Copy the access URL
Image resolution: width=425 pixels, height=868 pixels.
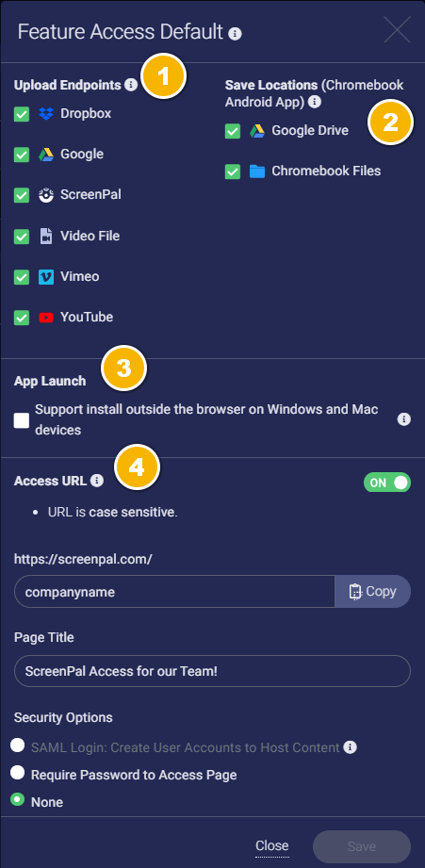pos(373,591)
